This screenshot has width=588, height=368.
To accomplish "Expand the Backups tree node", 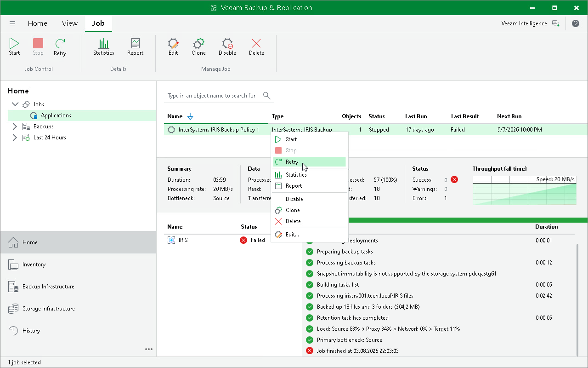I will tap(15, 126).
